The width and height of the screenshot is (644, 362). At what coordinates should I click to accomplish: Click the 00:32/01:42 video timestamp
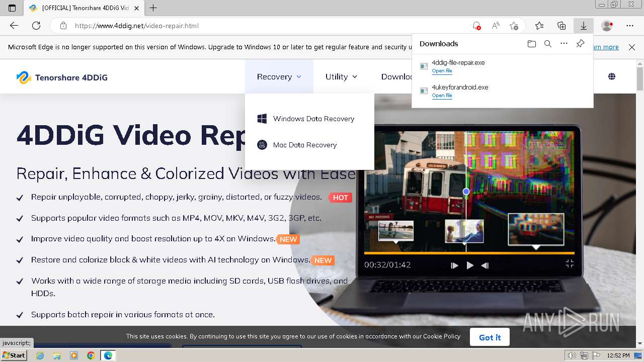[x=387, y=264]
